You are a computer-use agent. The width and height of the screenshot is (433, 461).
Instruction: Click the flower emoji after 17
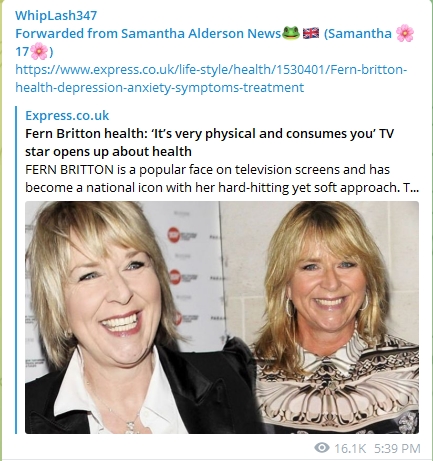pyautogui.click(x=39, y=51)
